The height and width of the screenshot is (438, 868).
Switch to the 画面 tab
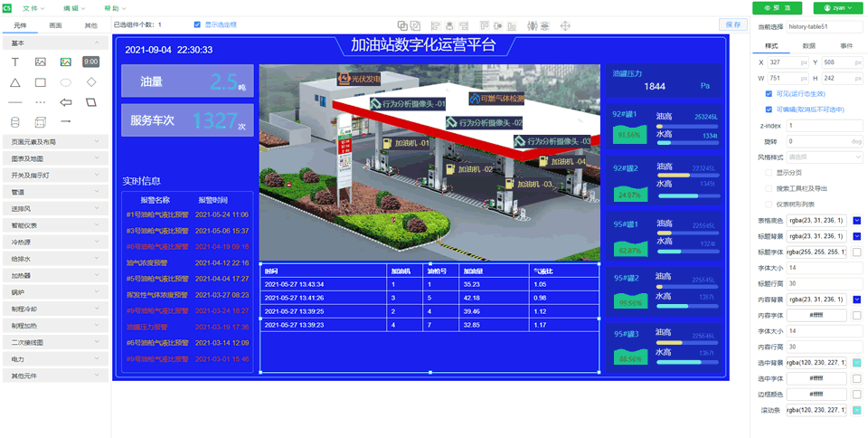click(55, 25)
